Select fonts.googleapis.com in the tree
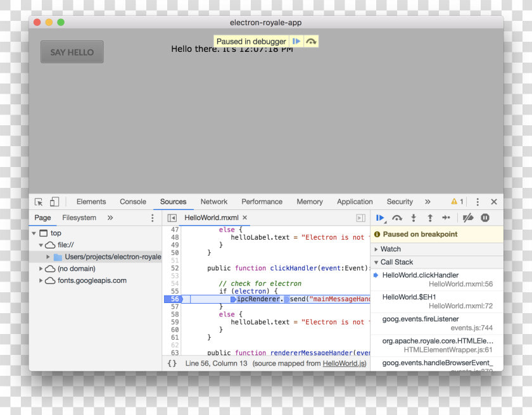532x415 pixels. (92, 280)
